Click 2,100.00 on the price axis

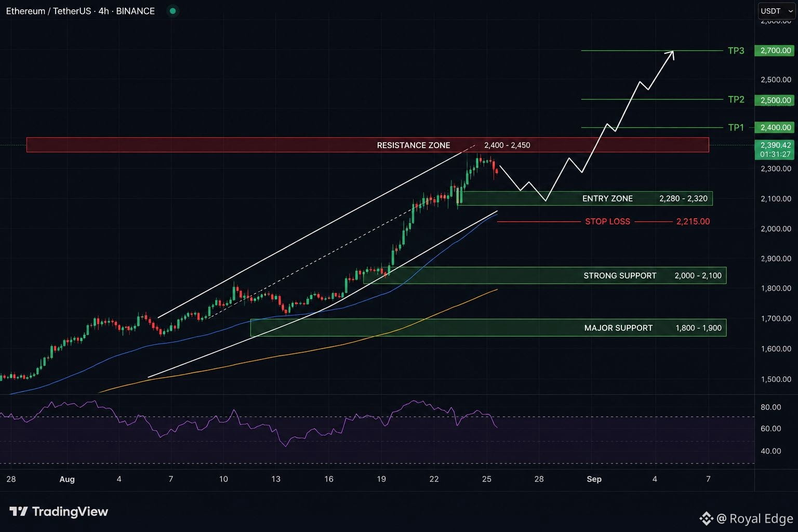(x=776, y=198)
